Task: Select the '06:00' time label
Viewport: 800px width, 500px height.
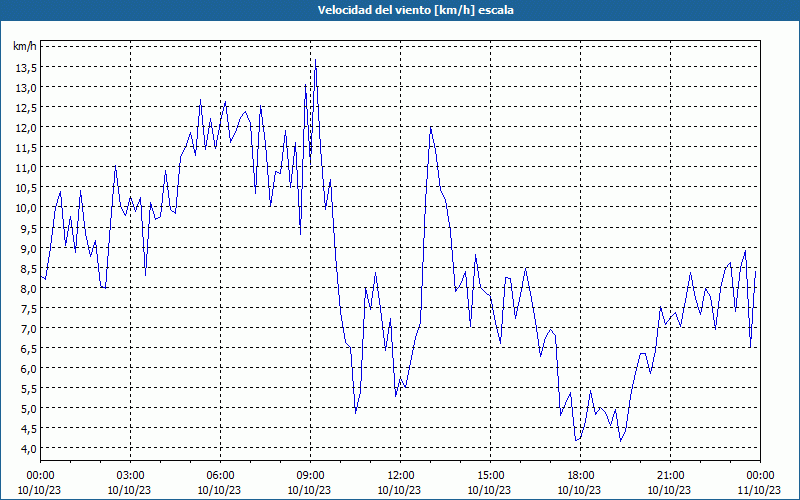Action: pos(220,476)
